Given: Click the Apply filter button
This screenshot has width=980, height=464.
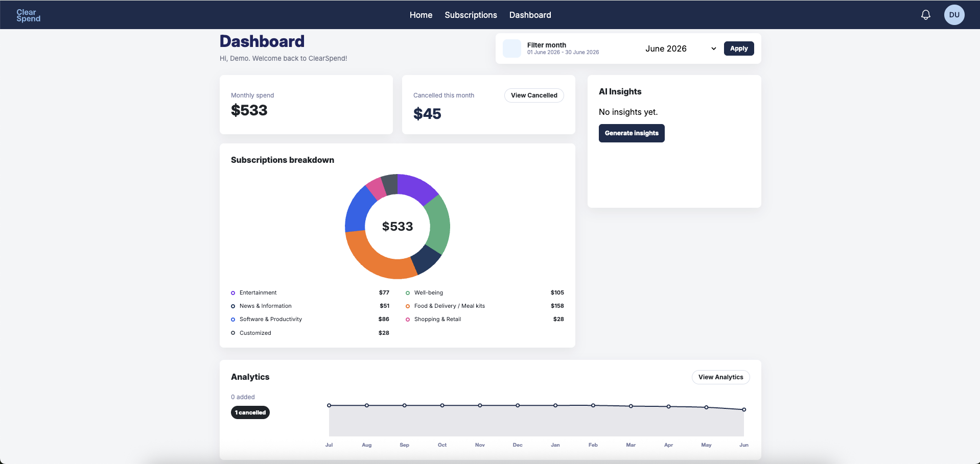Looking at the screenshot, I should pyautogui.click(x=738, y=48).
